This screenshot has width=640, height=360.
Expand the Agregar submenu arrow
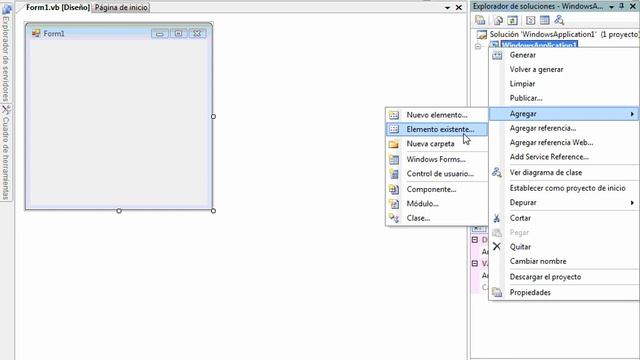pyautogui.click(x=632, y=114)
